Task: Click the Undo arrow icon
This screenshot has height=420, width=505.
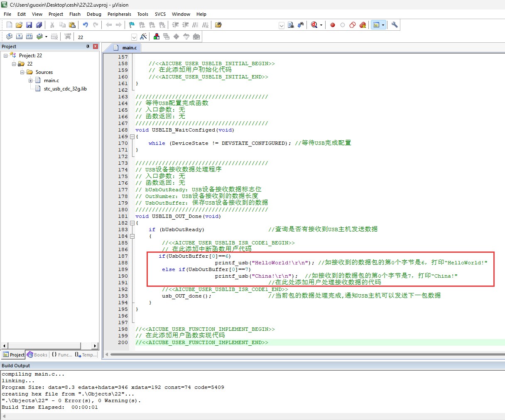Action: (86, 25)
